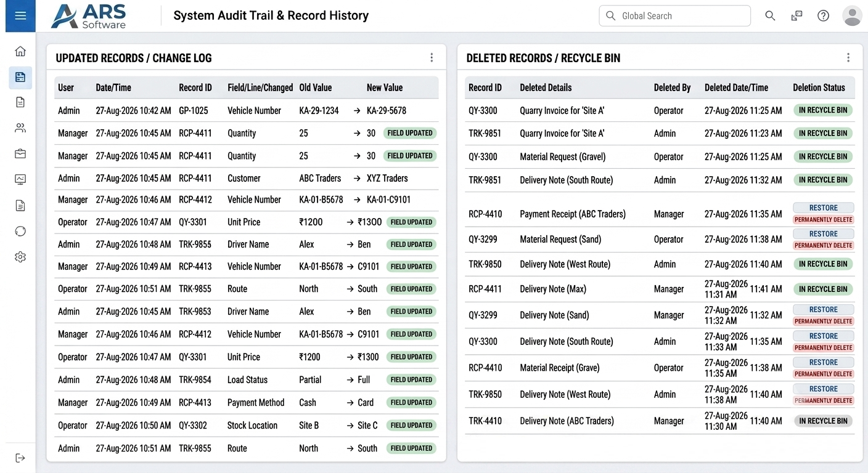
Task: Click the Deleted Records / Recycle Bin title
Action: click(x=543, y=59)
